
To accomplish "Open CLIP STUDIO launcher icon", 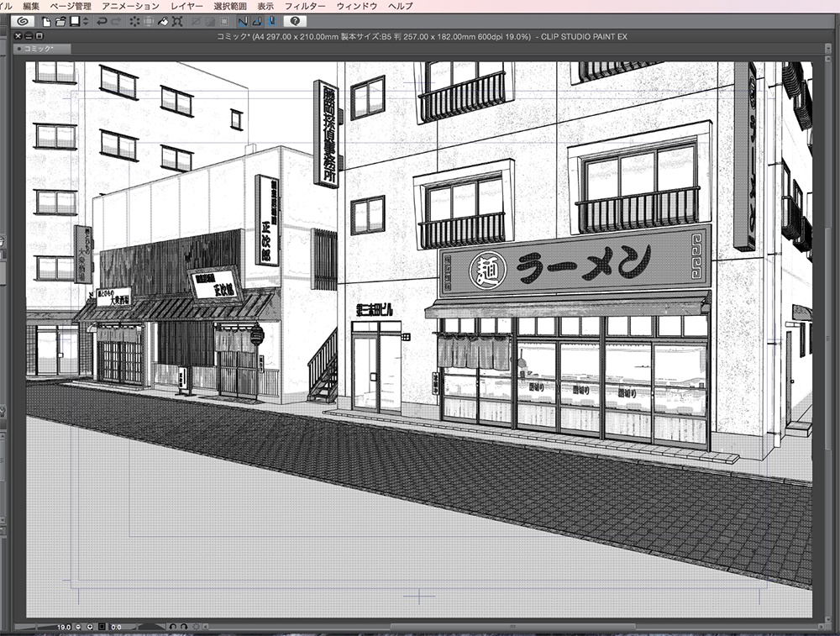I will [x=23, y=22].
